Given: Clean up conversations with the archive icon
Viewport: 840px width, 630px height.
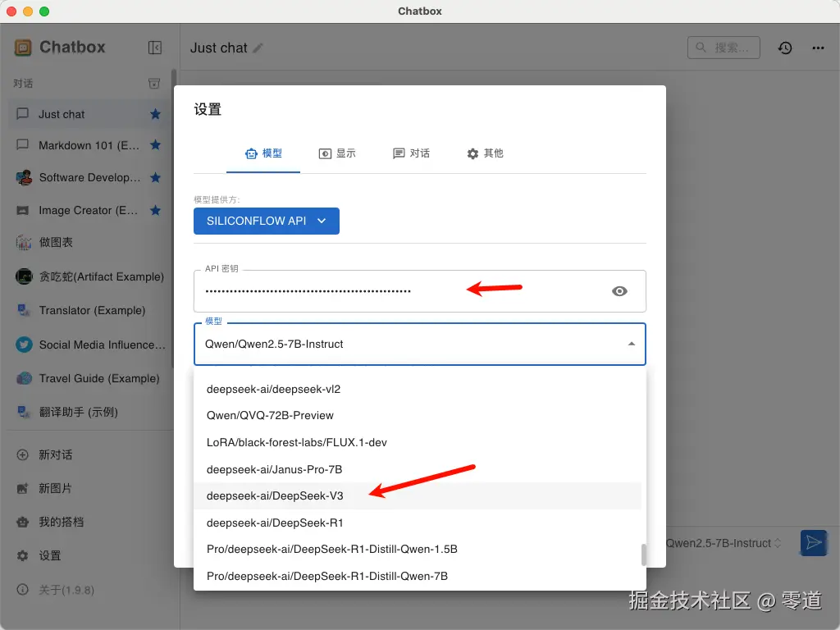Looking at the screenshot, I should pyautogui.click(x=153, y=84).
